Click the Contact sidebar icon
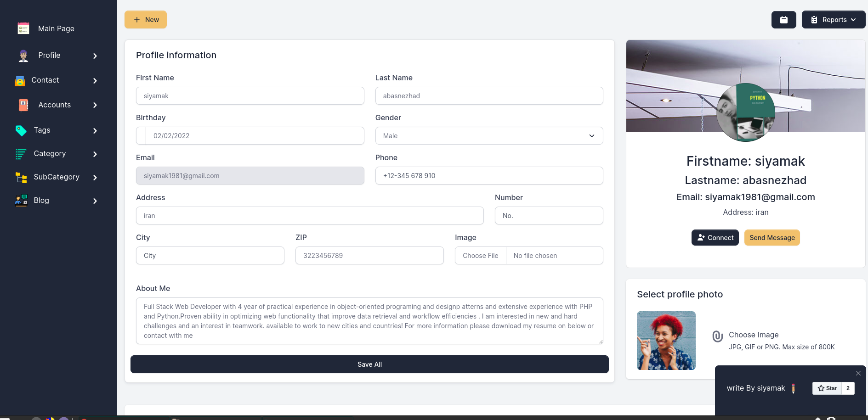 pos(20,80)
